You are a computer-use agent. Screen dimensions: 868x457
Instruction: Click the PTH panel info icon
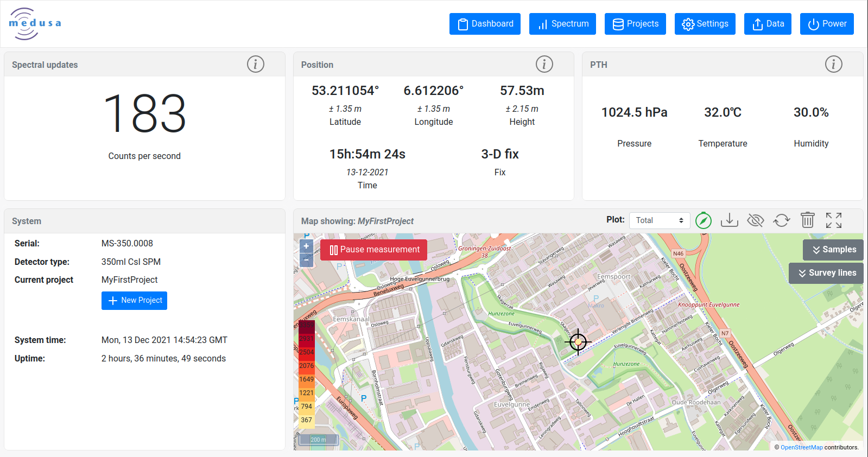tap(833, 64)
